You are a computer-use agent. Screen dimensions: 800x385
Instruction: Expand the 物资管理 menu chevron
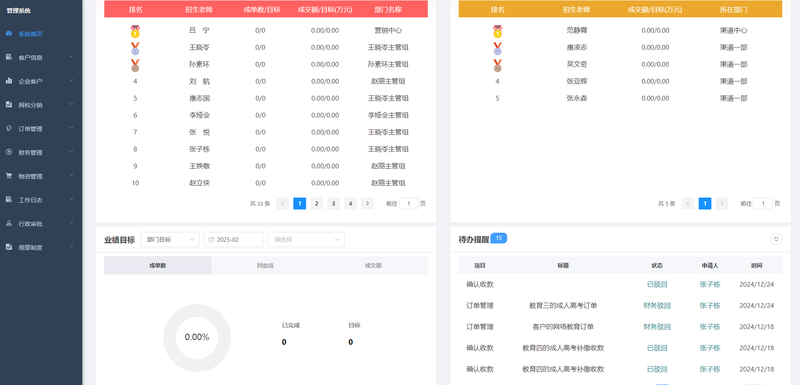point(71,175)
